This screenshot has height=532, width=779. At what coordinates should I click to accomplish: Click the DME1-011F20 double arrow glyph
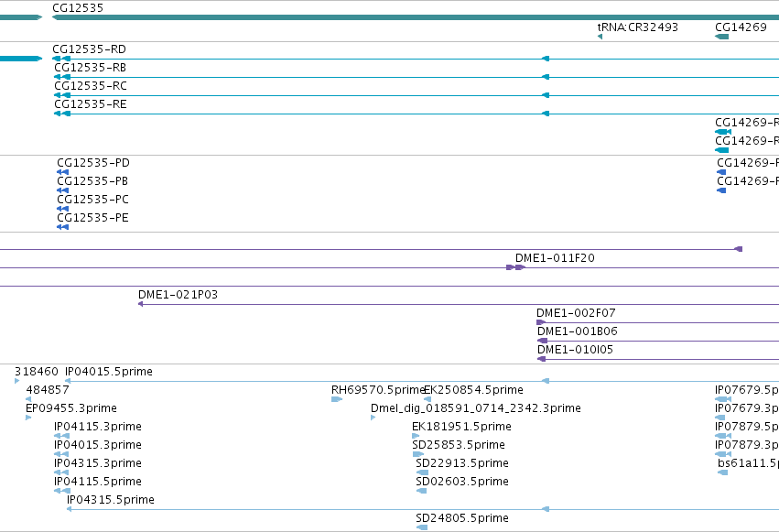(x=515, y=267)
